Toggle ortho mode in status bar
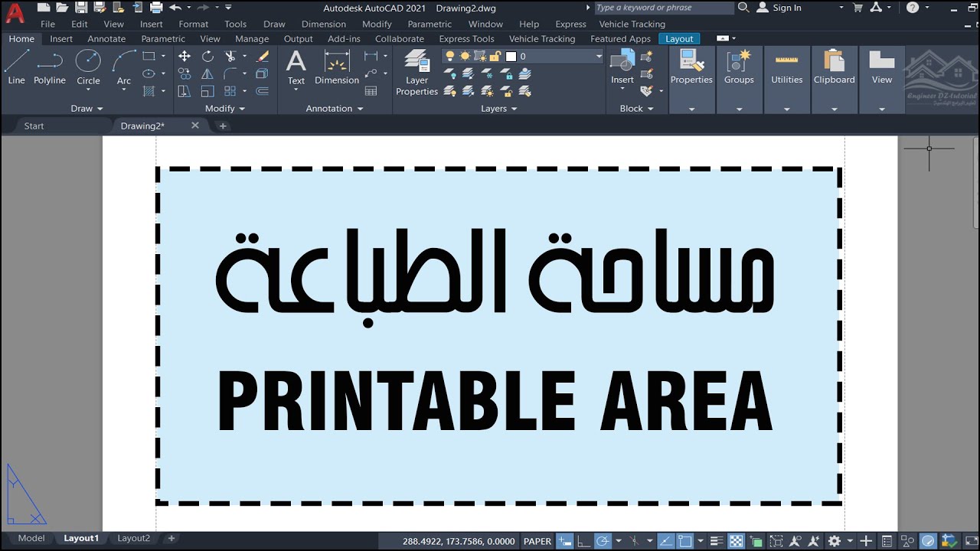 584,541
